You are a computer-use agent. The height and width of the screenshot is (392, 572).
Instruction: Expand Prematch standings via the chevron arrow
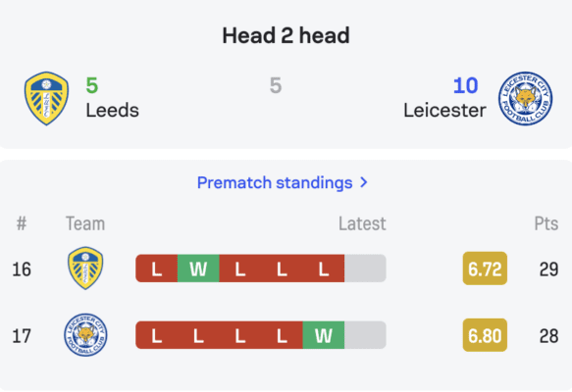click(x=364, y=182)
